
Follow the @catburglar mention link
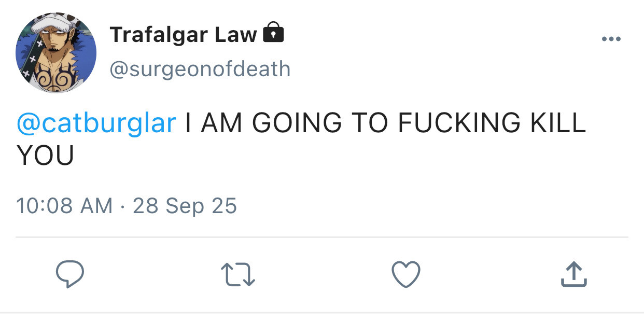[x=96, y=123]
